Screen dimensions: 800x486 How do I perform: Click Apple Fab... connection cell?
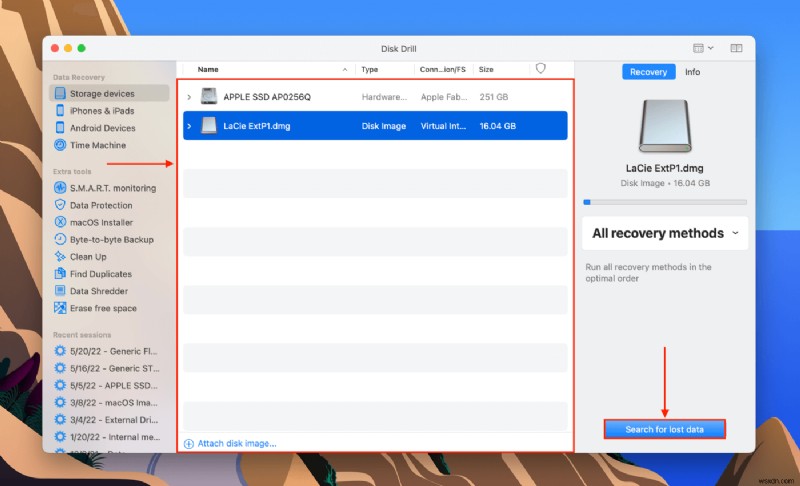pyautogui.click(x=444, y=97)
